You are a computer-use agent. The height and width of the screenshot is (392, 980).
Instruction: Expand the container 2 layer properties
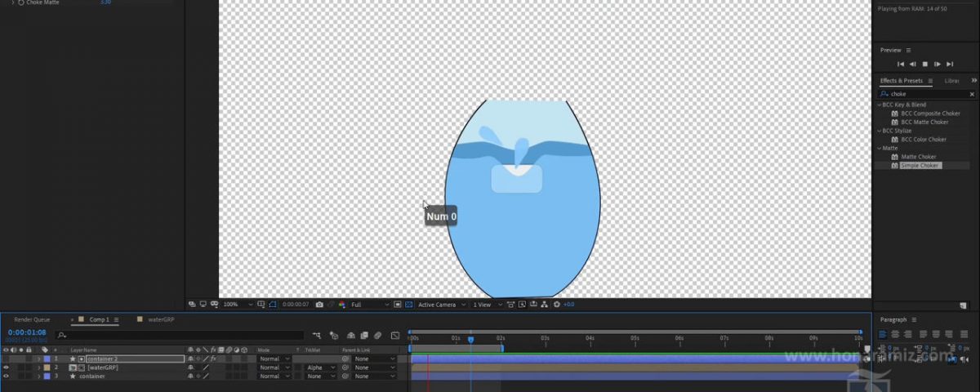[x=38, y=359]
